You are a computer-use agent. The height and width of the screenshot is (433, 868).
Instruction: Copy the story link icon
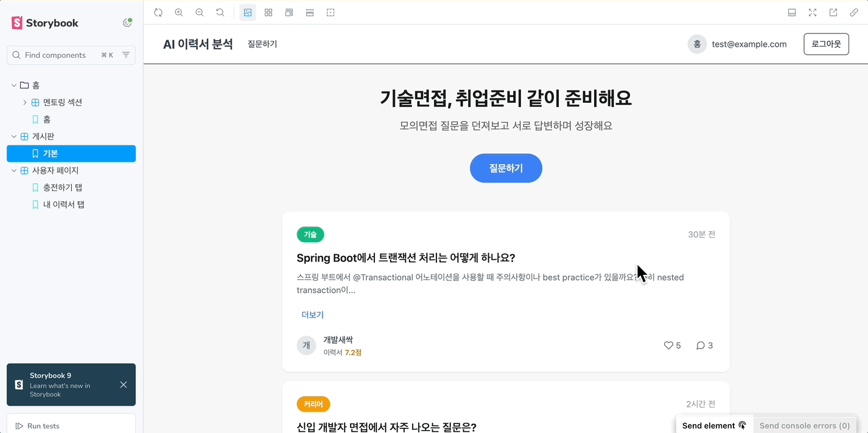854,12
